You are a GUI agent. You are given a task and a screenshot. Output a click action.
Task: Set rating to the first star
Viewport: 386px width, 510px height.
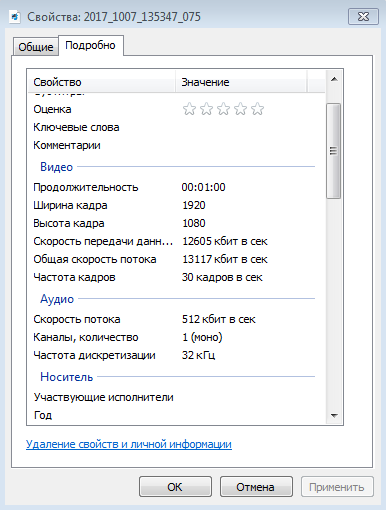[x=189, y=109]
